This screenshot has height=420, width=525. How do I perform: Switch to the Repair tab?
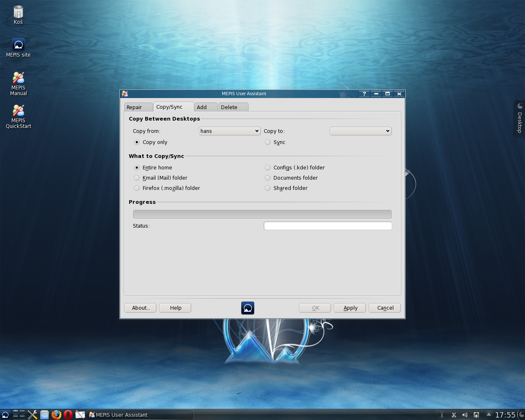click(x=138, y=107)
